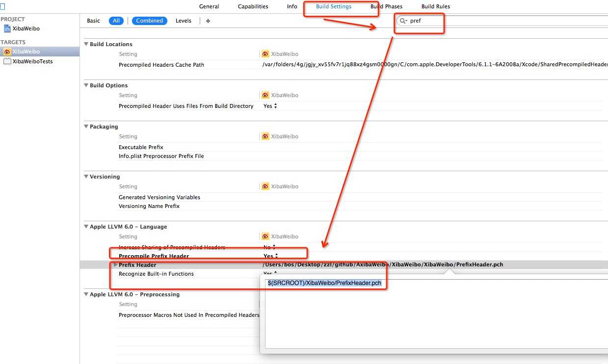Open the Build Phases tab
The image size is (608, 364).
(x=386, y=6)
